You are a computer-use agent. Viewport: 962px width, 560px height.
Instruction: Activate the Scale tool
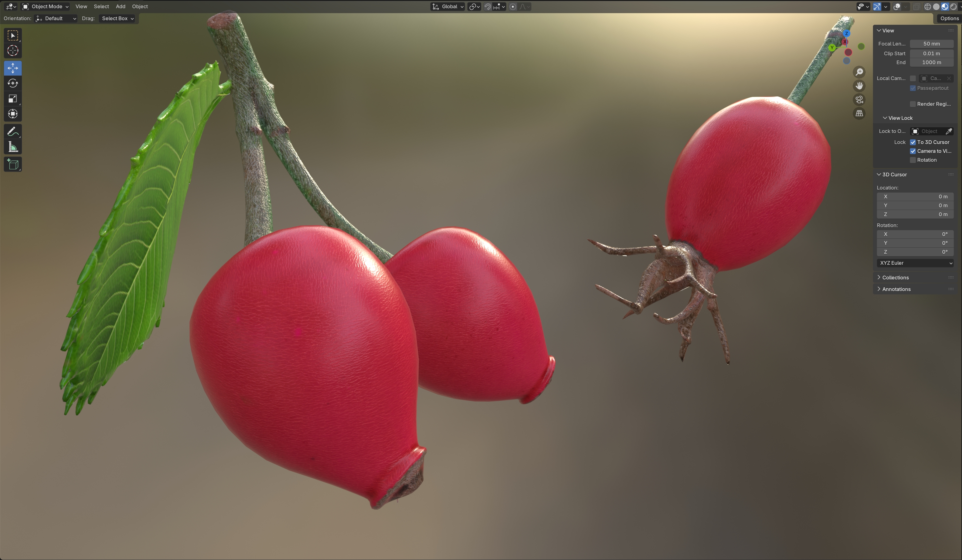point(13,99)
